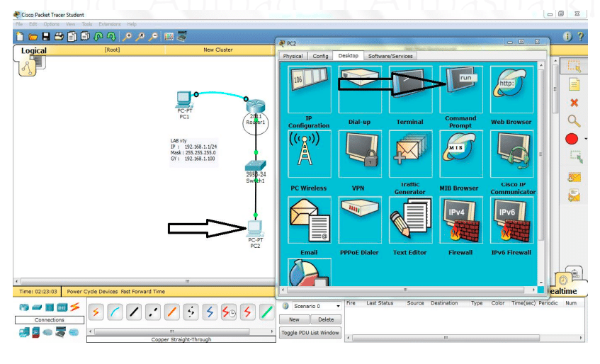Screen dimensions: 600x364
Task: Open the Extensions menu
Action: (x=109, y=24)
